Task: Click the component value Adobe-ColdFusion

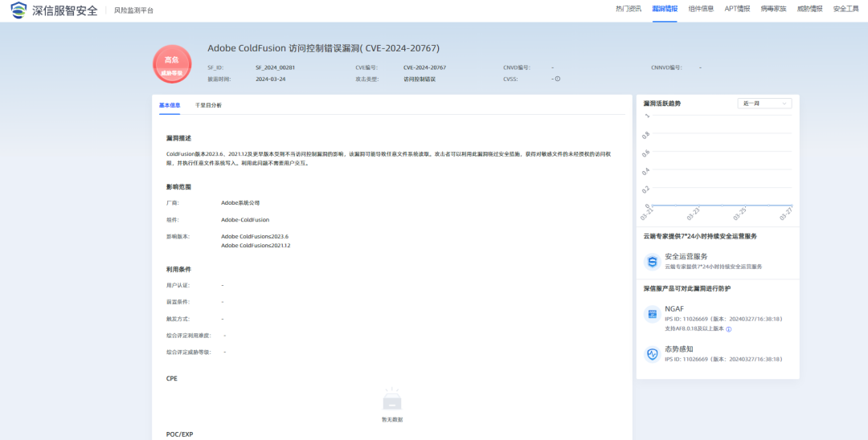Action: [245, 220]
